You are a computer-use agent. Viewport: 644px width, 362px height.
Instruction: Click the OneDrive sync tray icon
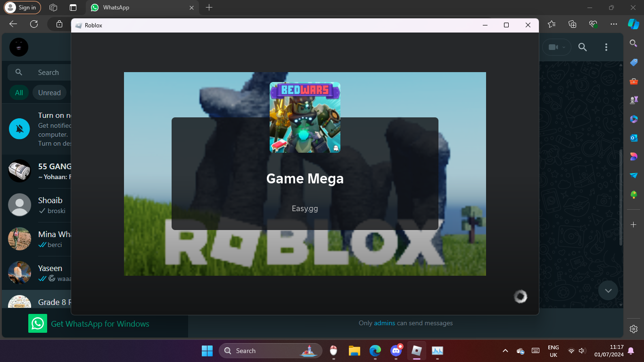[520, 351]
